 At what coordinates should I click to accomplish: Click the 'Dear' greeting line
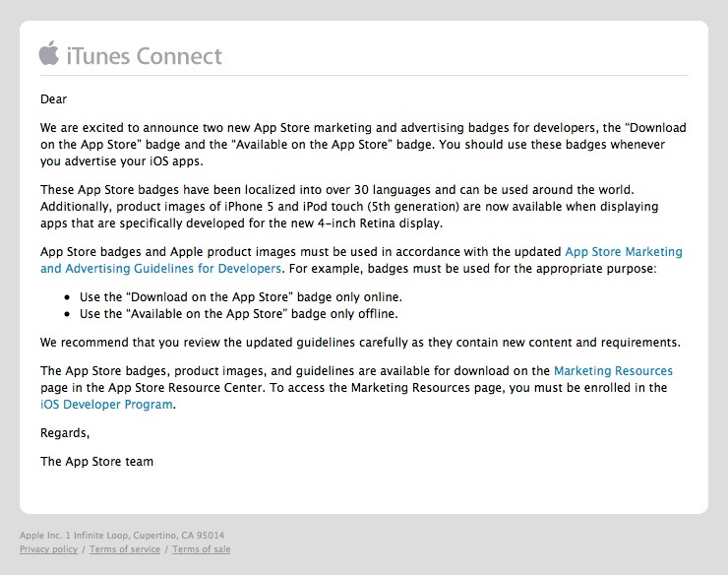tap(53, 99)
